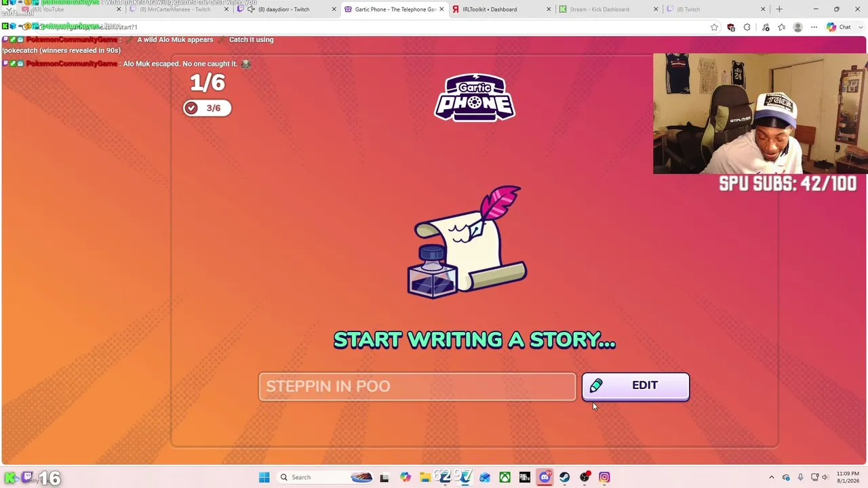Open the browser profile avatar
The height and width of the screenshot is (488, 868).
pyautogui.click(x=797, y=27)
